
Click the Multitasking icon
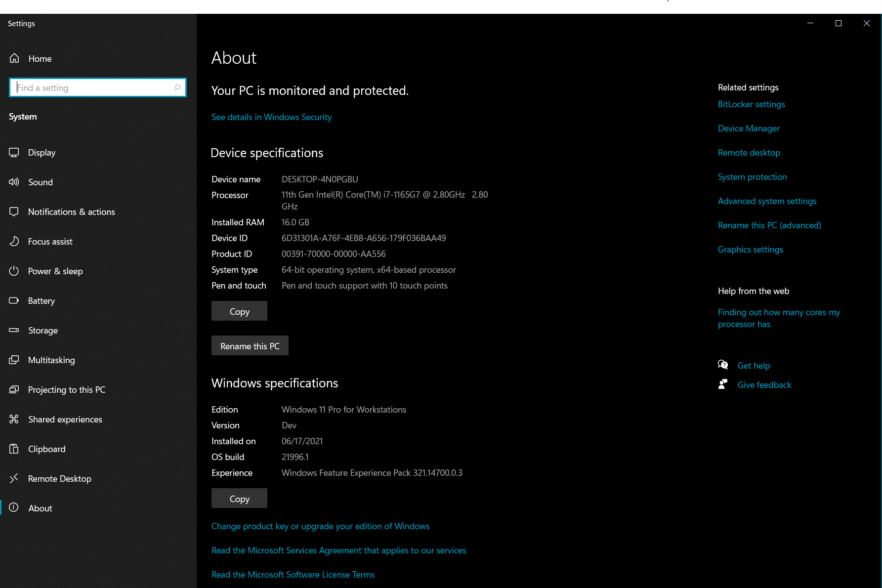click(x=14, y=360)
